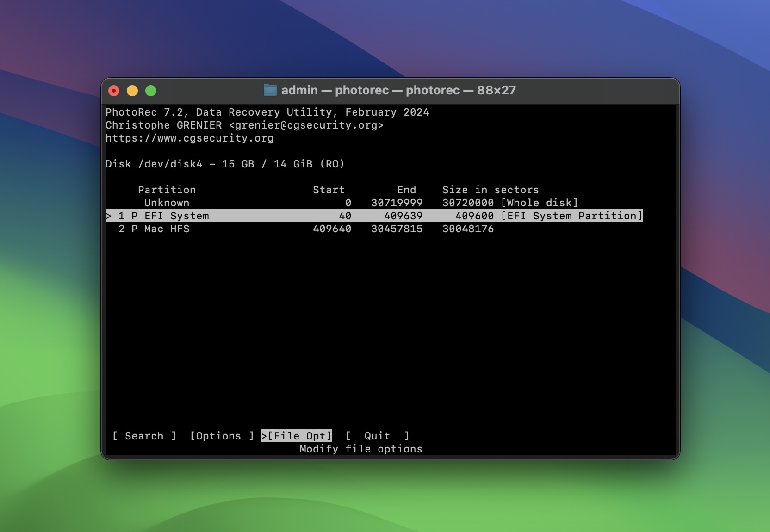Click the Start column header
Viewport: 770px width, 532px height.
[329, 190]
